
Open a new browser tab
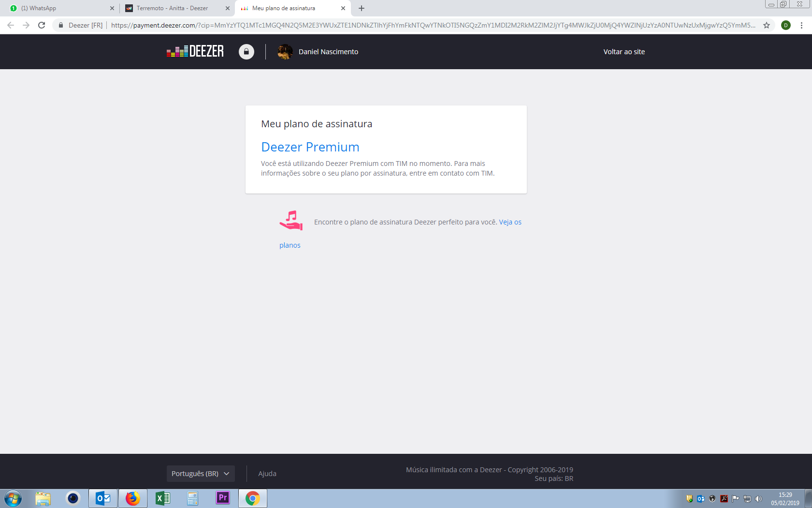pyautogui.click(x=362, y=8)
